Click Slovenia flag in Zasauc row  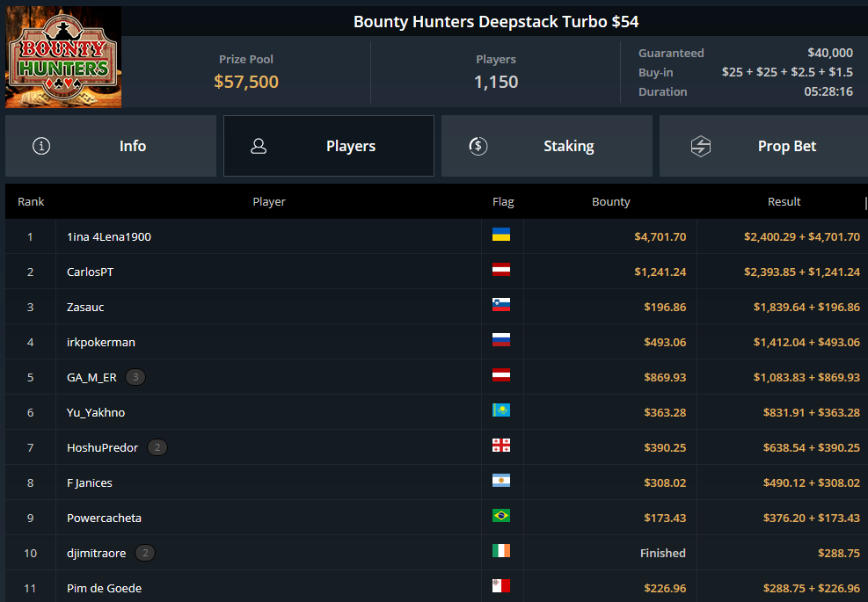click(501, 305)
